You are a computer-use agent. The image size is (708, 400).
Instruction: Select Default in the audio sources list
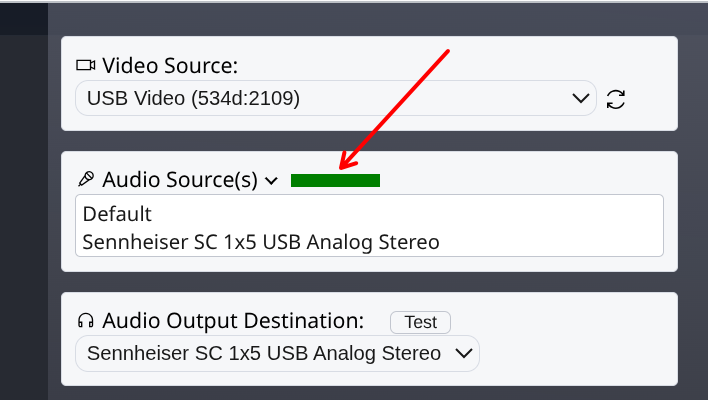tap(117, 214)
